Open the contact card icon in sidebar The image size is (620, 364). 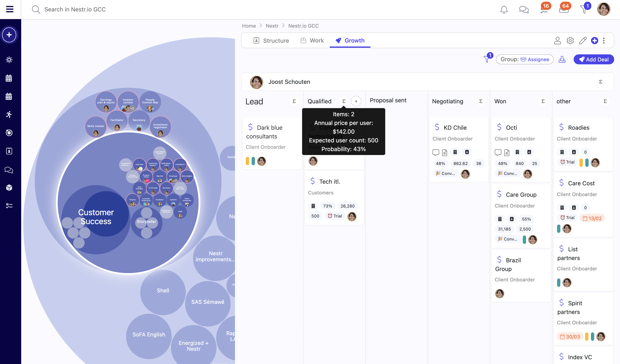(x=9, y=151)
